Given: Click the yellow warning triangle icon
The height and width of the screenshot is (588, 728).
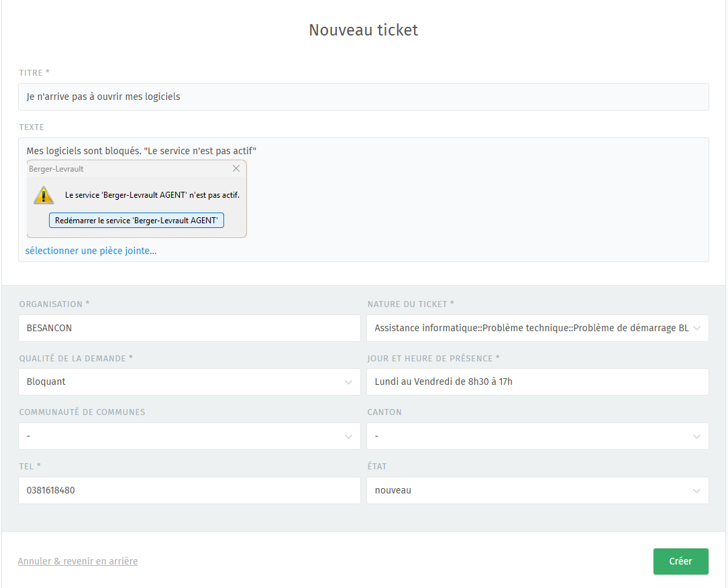Looking at the screenshot, I should pos(44,195).
